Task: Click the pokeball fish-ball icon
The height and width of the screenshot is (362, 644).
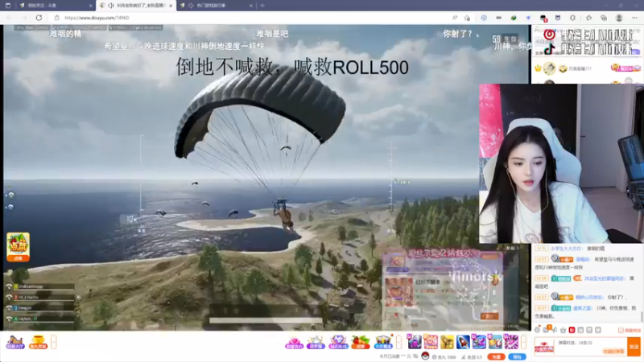Action: click(x=426, y=356)
